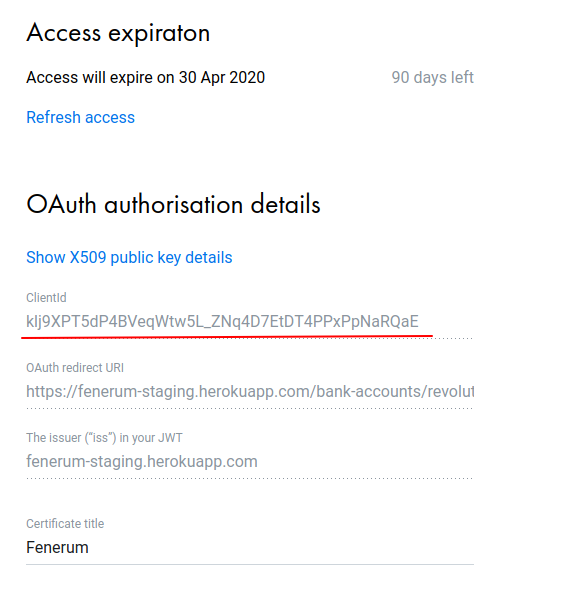The image size is (561, 592).
Task: Click the red underline beneath ClientId
Action: 227,336
